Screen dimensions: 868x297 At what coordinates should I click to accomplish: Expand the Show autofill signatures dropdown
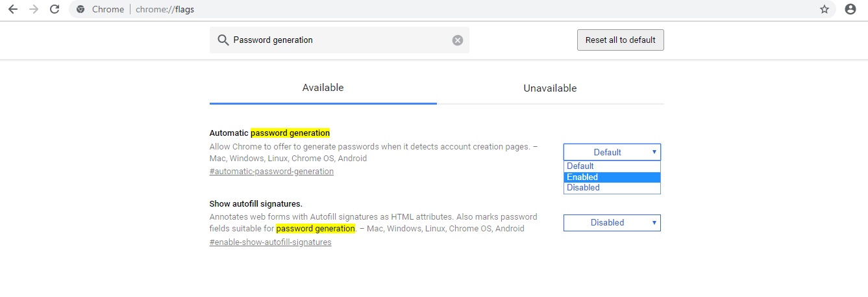612,223
